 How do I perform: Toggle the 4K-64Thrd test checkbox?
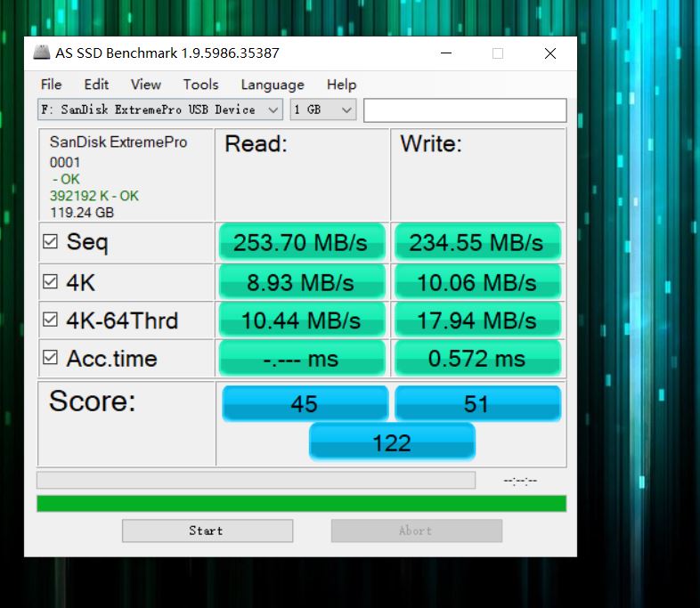(50, 320)
